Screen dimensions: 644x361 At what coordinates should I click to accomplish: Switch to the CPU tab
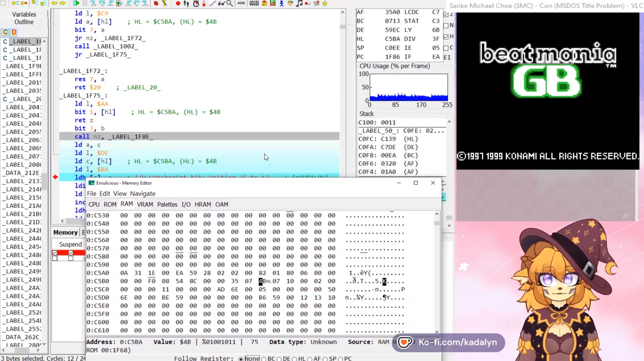[x=94, y=204]
